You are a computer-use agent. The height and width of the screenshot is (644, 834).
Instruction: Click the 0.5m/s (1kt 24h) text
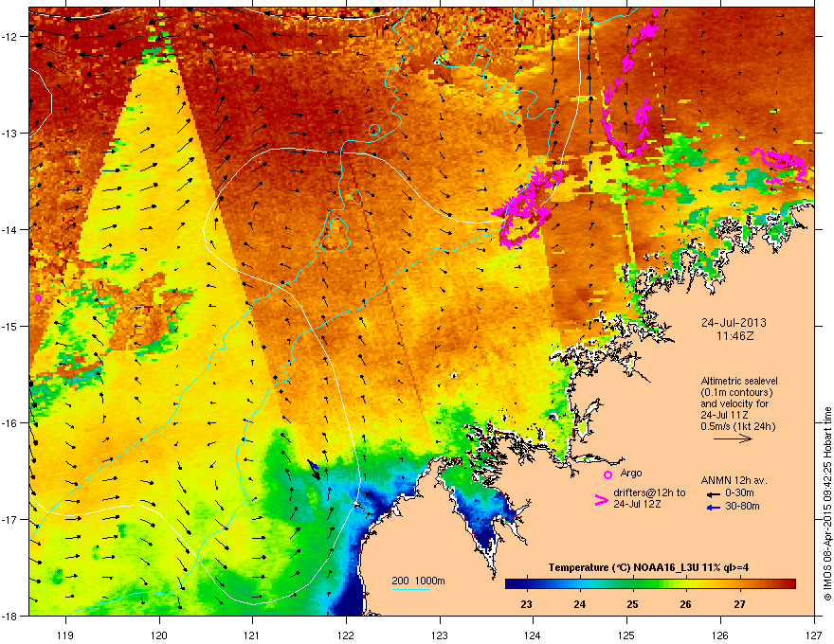point(738,427)
